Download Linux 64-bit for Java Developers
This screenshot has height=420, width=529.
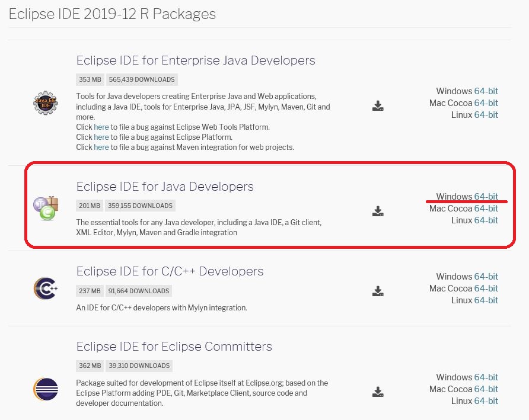486,220
